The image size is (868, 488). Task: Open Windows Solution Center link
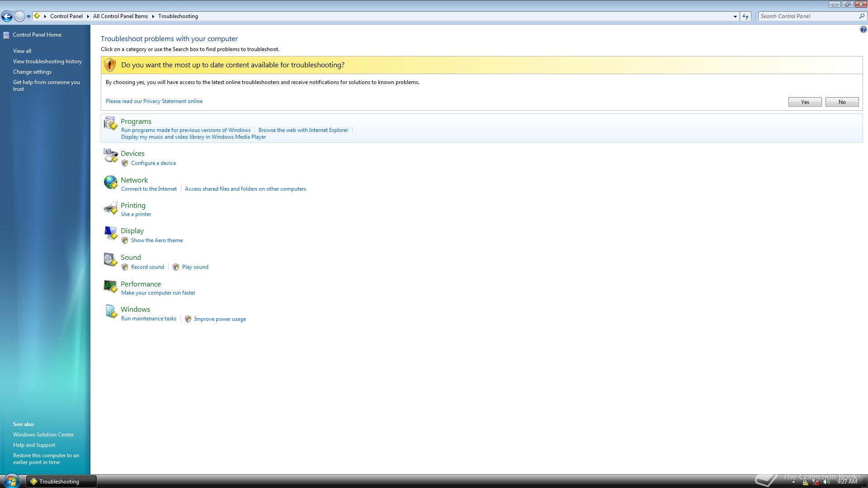[x=43, y=435]
